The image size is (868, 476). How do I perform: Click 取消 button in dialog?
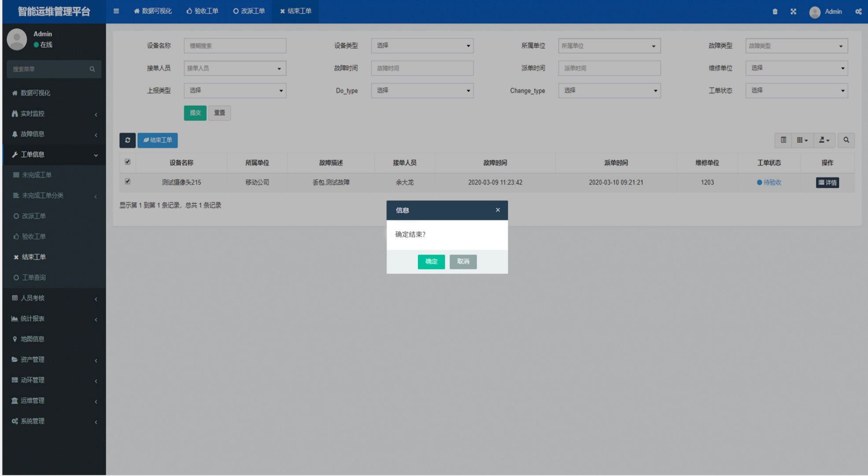(x=463, y=262)
